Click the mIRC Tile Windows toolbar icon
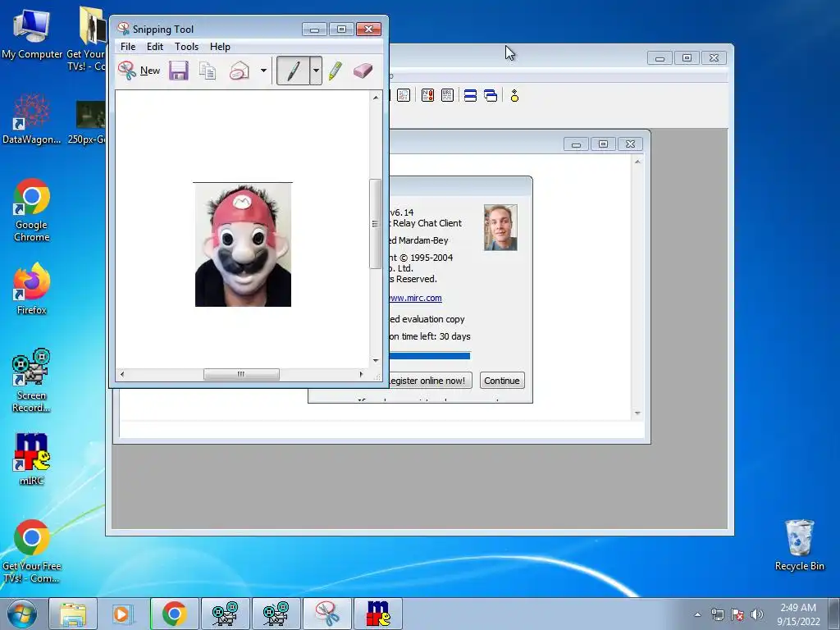The image size is (840, 630). [470, 95]
